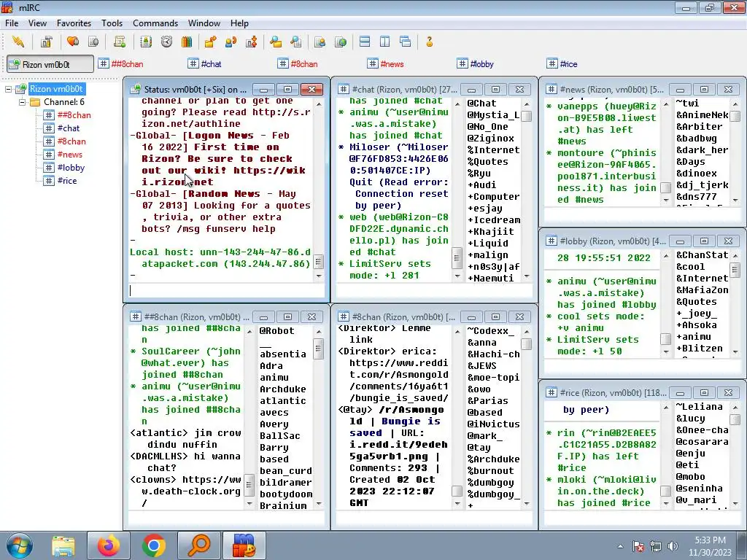Image resolution: width=747 pixels, height=560 pixels.
Task: Click the #chat window title bar icon
Action: [343, 89]
